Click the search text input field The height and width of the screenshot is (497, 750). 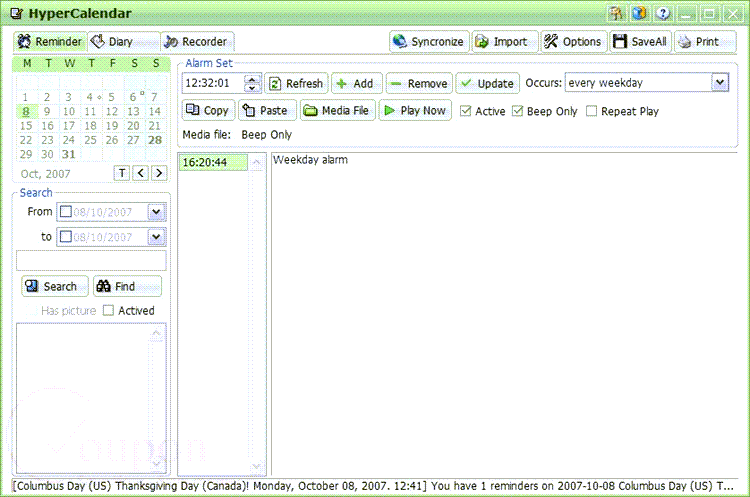coord(91,261)
